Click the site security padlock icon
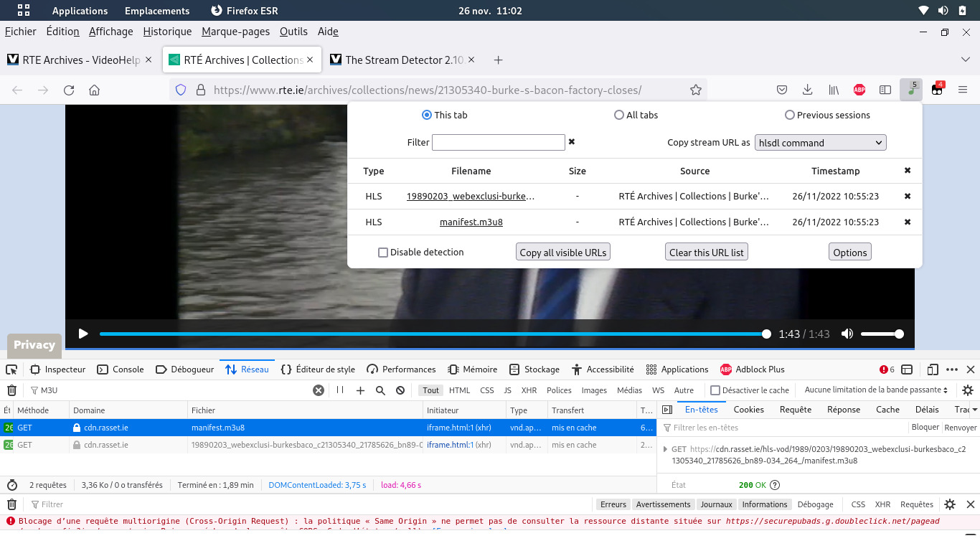The width and height of the screenshot is (980, 551). [x=201, y=90]
